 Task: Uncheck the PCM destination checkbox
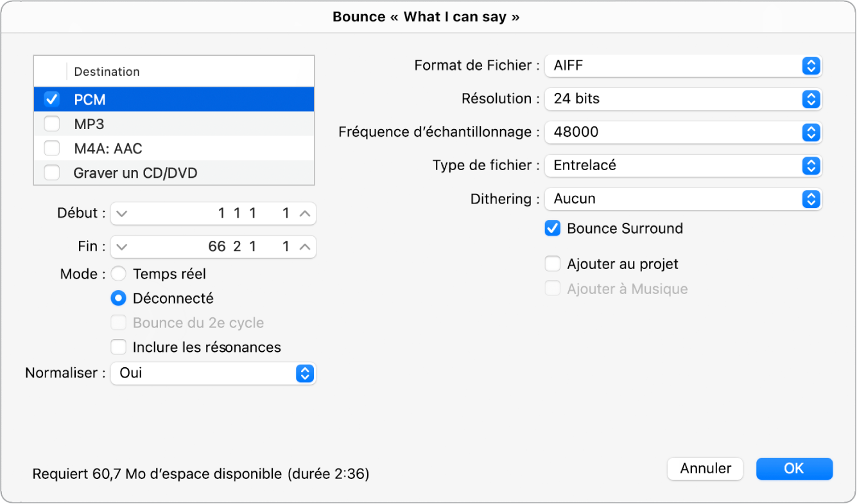click(x=51, y=99)
